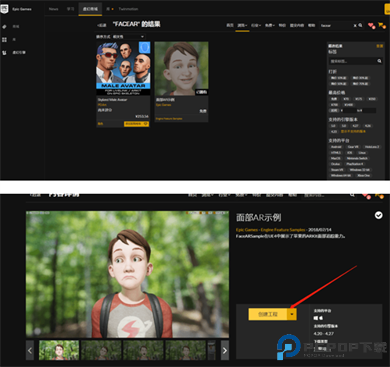Click the large Face AR preview image

[x=128, y=274]
